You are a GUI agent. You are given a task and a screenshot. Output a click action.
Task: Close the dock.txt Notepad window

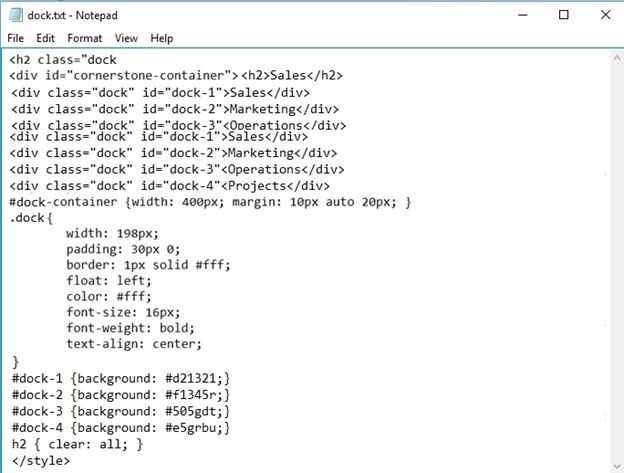pos(605,15)
